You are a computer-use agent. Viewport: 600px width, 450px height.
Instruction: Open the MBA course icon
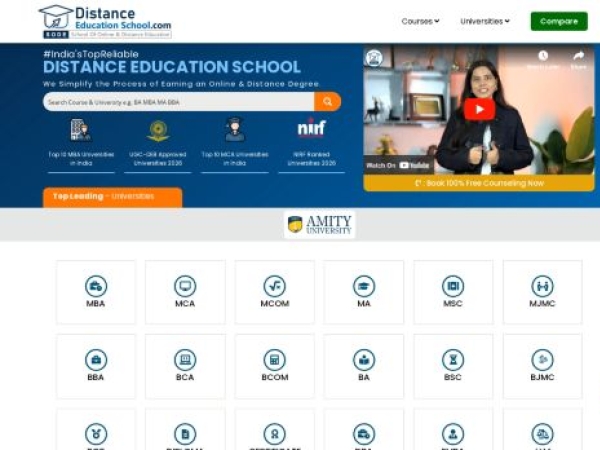pyautogui.click(x=96, y=286)
